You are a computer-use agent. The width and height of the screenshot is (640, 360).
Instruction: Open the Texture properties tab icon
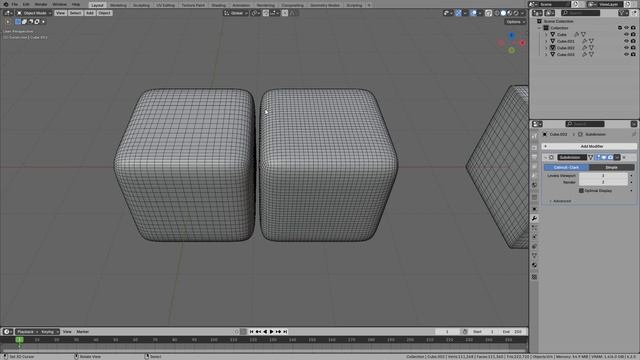coord(534,277)
